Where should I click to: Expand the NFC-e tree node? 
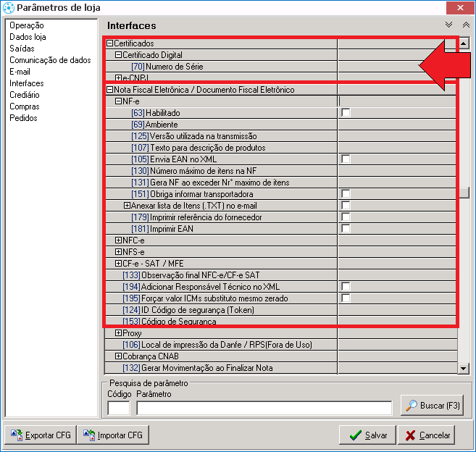[119, 240]
